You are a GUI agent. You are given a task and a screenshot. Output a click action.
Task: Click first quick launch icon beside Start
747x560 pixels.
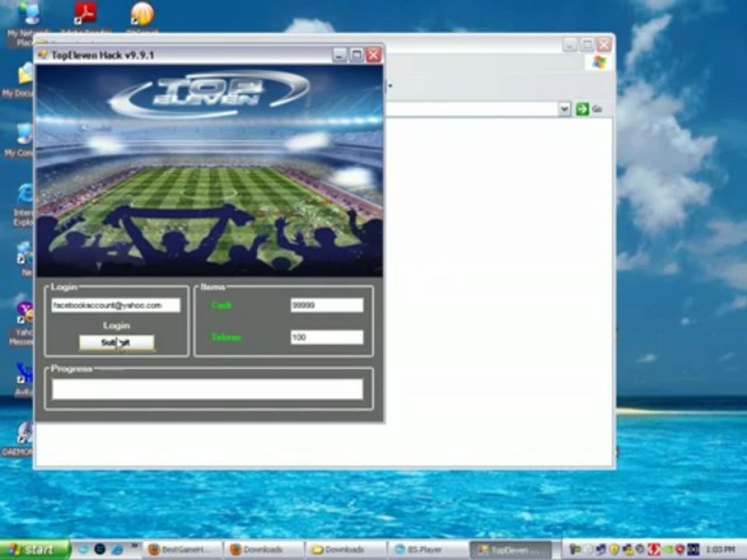point(83,550)
